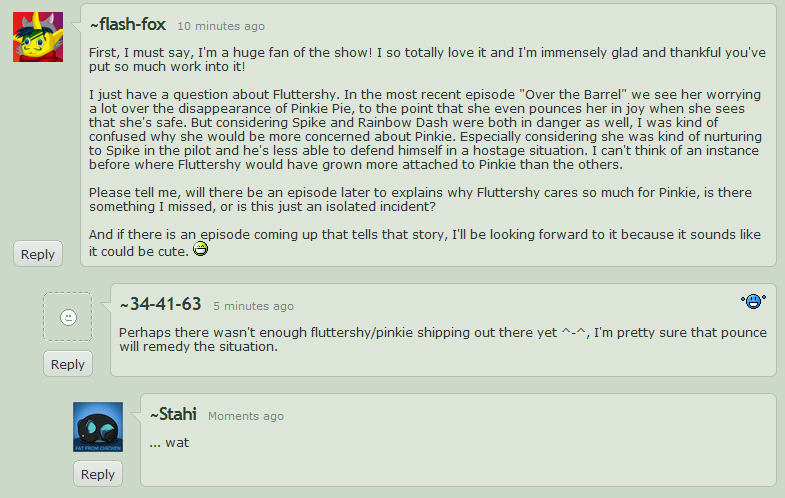Click the "Moments ago" timestamp
The image size is (785, 498).
[x=245, y=416]
